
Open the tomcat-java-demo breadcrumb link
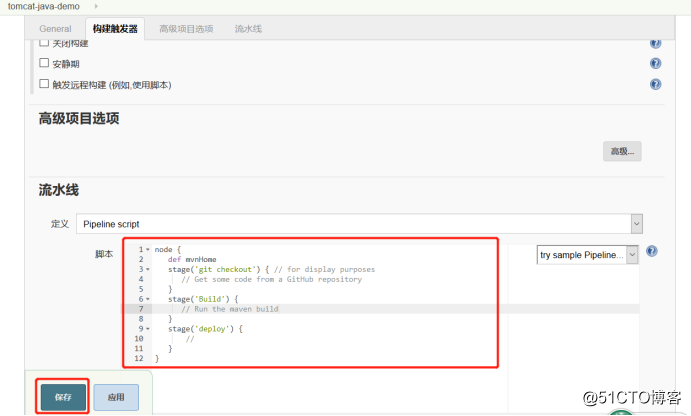pos(44,7)
